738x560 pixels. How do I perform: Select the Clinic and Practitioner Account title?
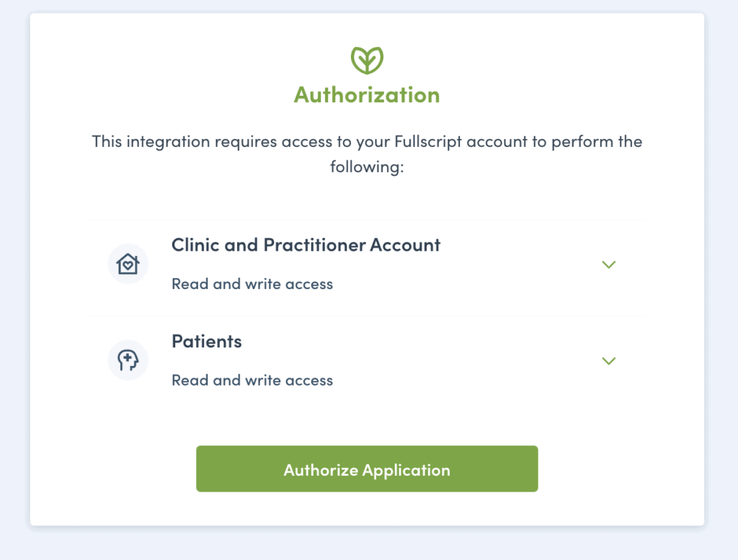[x=306, y=245]
